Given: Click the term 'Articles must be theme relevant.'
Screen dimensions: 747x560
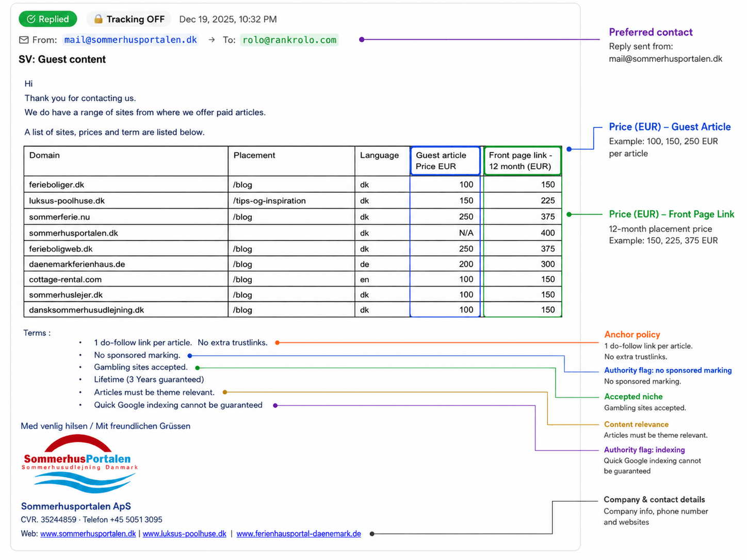Looking at the screenshot, I should (154, 392).
